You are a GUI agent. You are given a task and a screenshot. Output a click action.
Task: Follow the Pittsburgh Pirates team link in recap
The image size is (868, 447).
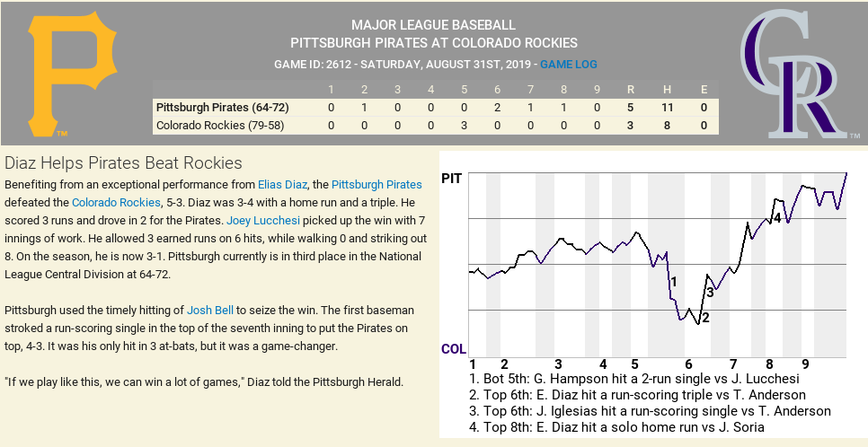pyautogui.click(x=376, y=184)
